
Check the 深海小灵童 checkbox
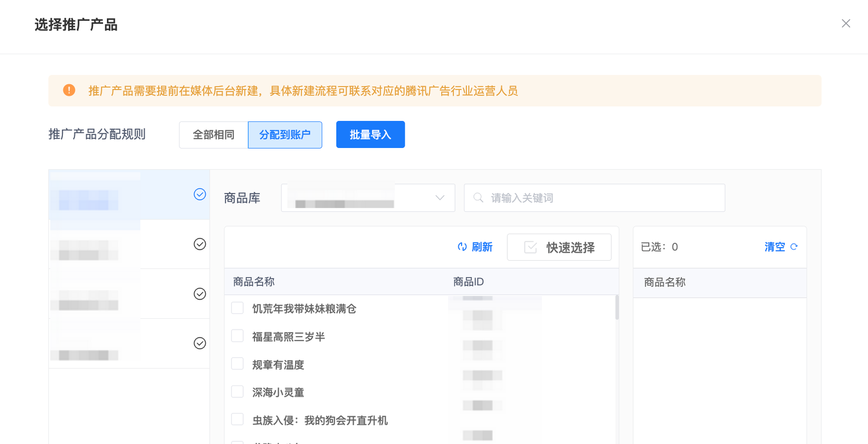tap(237, 391)
